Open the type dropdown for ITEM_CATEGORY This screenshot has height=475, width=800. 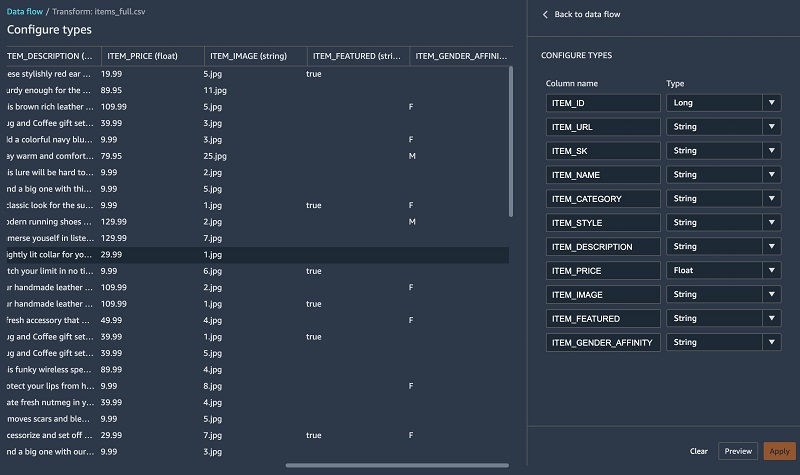point(723,198)
